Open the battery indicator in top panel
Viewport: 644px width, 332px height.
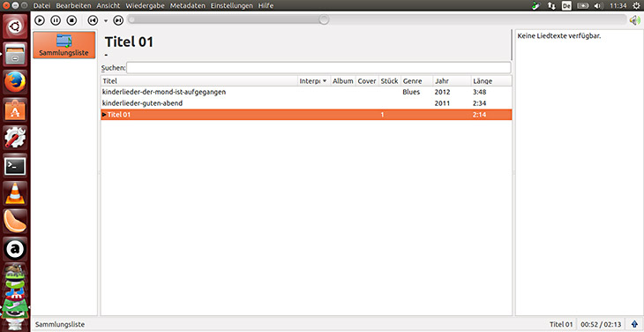click(583, 6)
